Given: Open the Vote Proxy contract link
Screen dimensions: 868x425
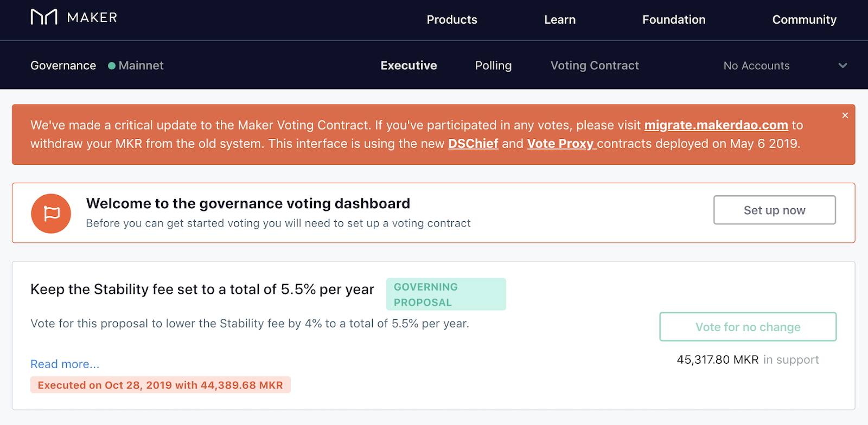Looking at the screenshot, I should tap(560, 144).
